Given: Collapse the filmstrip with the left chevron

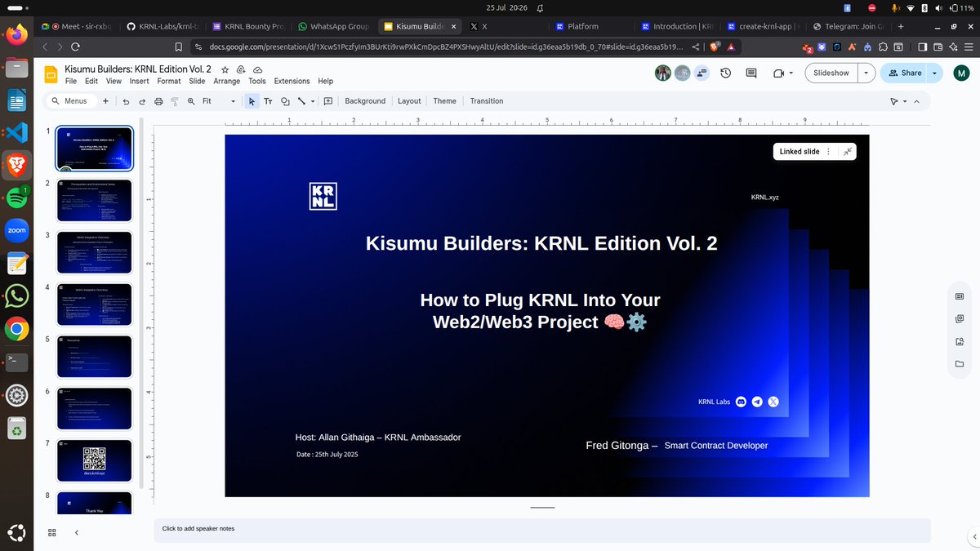Looking at the screenshot, I should (x=77, y=532).
